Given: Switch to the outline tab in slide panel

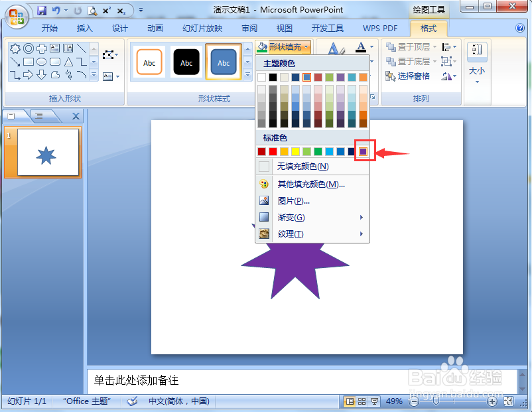Looking at the screenshot, I should click(40, 115).
